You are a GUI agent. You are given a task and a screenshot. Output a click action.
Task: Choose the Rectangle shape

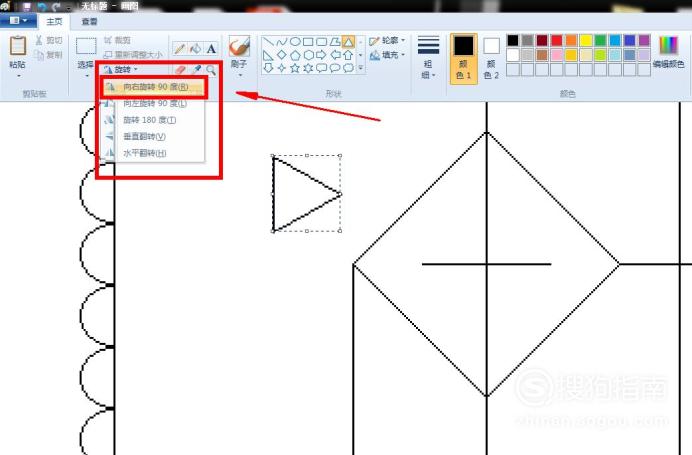pyautogui.click(x=308, y=42)
